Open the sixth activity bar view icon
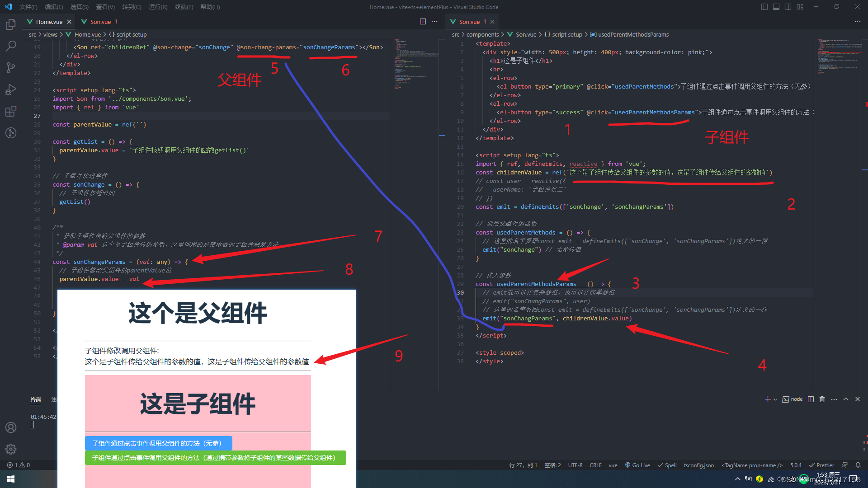This screenshot has height=488, width=868. pyautogui.click(x=11, y=133)
